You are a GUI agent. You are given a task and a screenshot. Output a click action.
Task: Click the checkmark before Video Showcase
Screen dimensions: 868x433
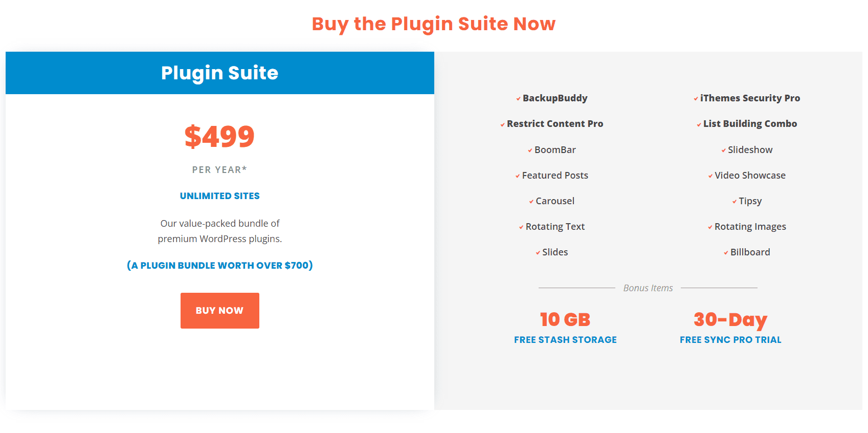[710, 176]
